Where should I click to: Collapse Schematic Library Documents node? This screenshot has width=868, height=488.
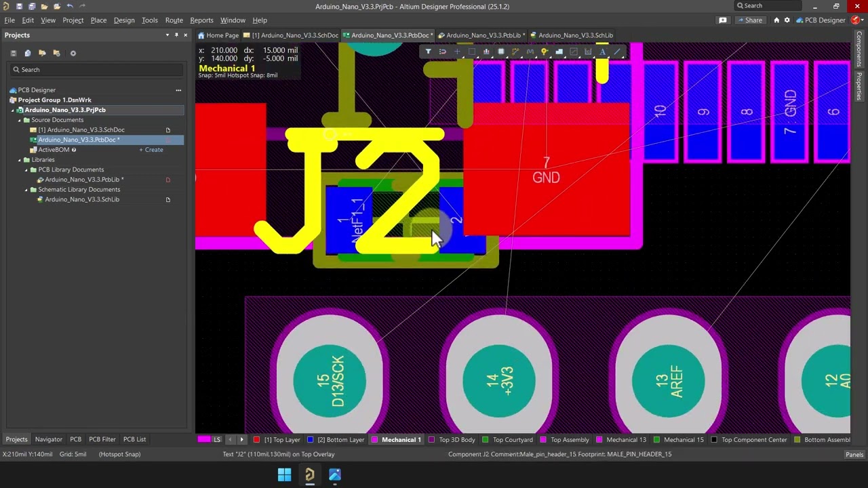[26, 190]
